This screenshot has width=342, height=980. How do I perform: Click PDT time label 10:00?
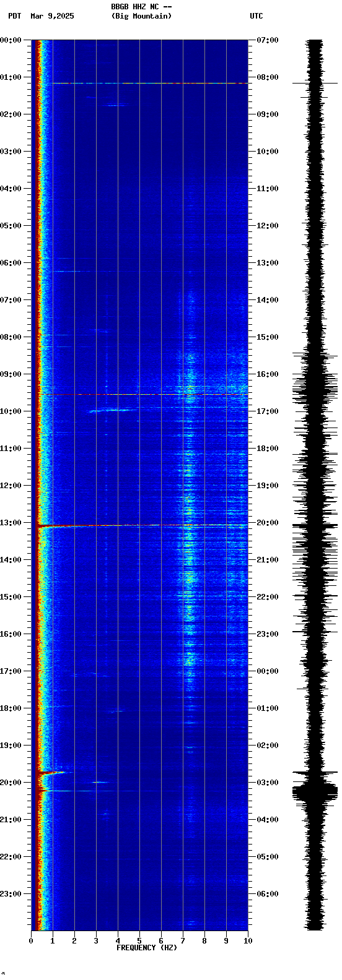(11, 411)
